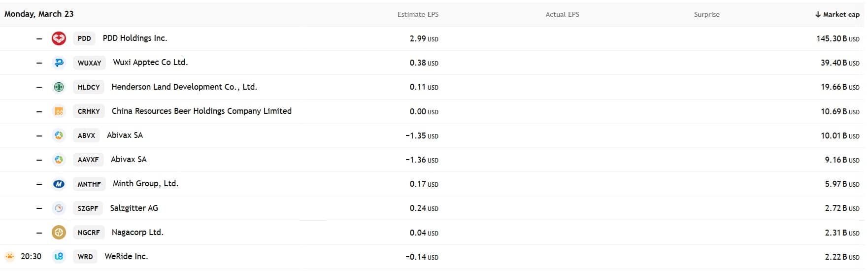The image size is (868, 271).
Task: Click the PDD Holdings red logo icon
Action: 59,38
